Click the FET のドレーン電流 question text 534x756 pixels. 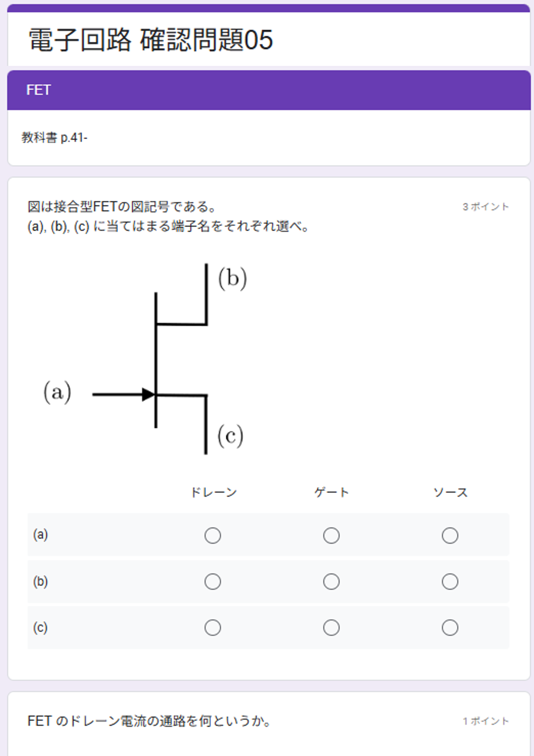tap(149, 721)
